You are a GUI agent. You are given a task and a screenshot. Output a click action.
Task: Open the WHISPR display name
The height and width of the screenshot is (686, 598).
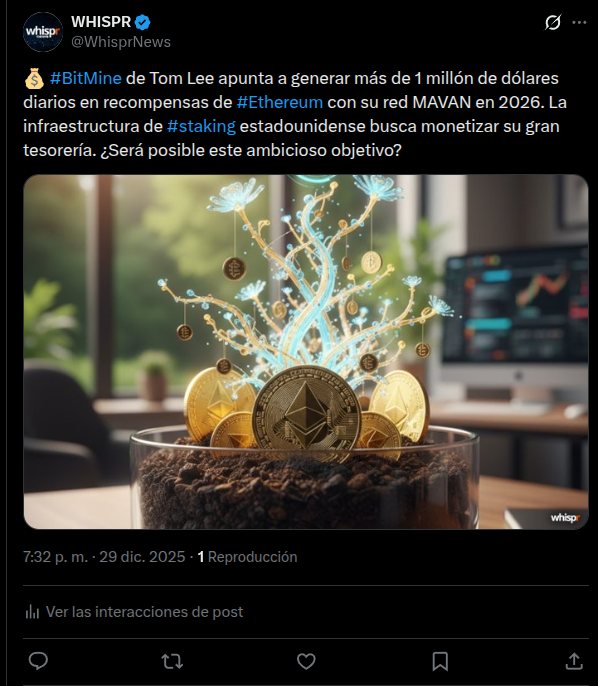(101, 22)
